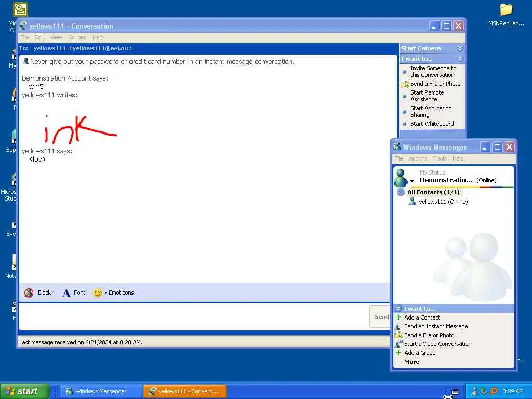The height and width of the screenshot is (399, 532).
Task: Click the Send button
Action: 380,317
